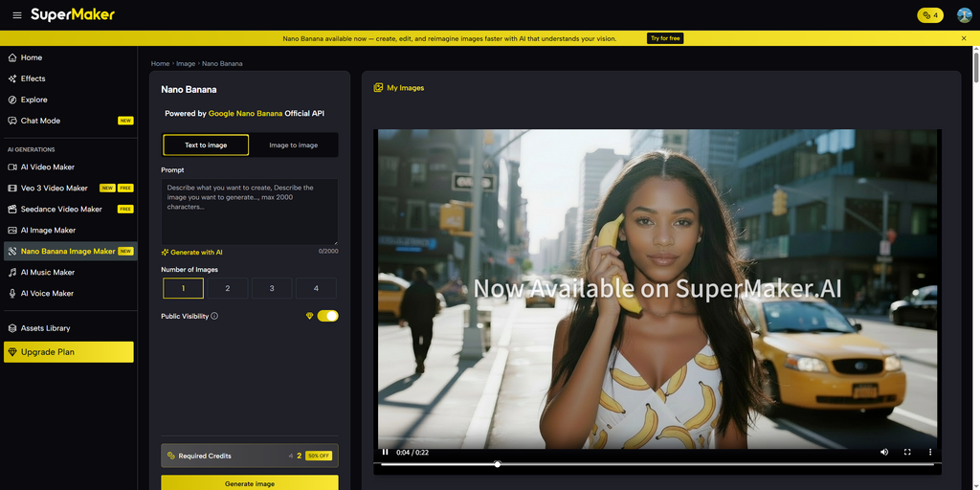Dismiss the yellow Nano Banana banner

964,38
